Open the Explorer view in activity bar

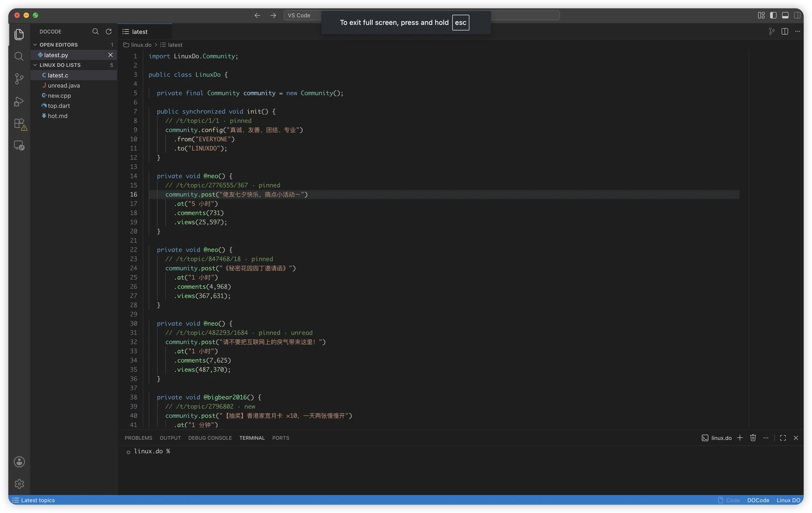click(19, 34)
